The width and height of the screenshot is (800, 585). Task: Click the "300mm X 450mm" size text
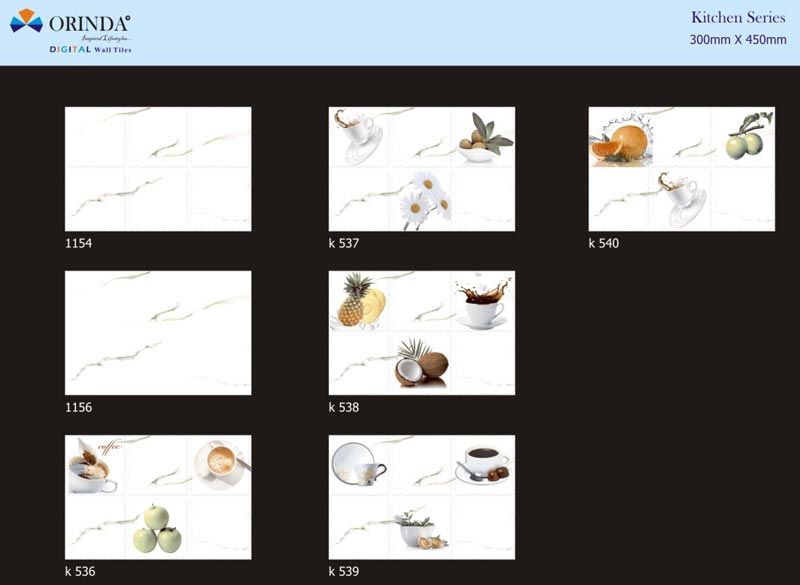click(x=737, y=40)
